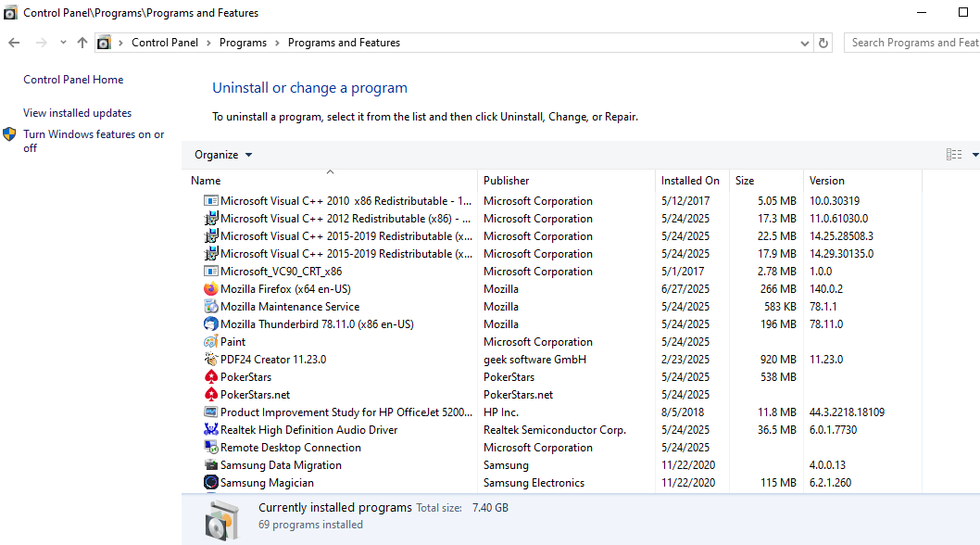Click Samsung Electronics publisher cell
980x545 pixels.
coord(534,482)
